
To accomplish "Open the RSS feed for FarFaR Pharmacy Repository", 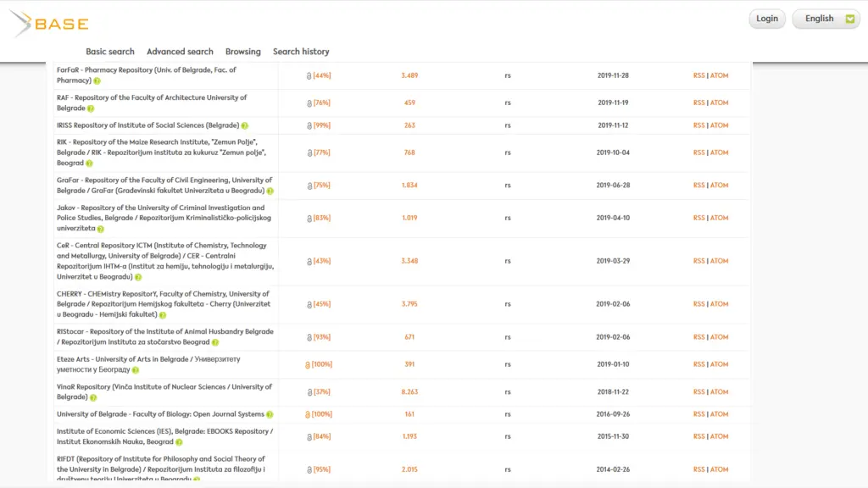I will point(698,75).
